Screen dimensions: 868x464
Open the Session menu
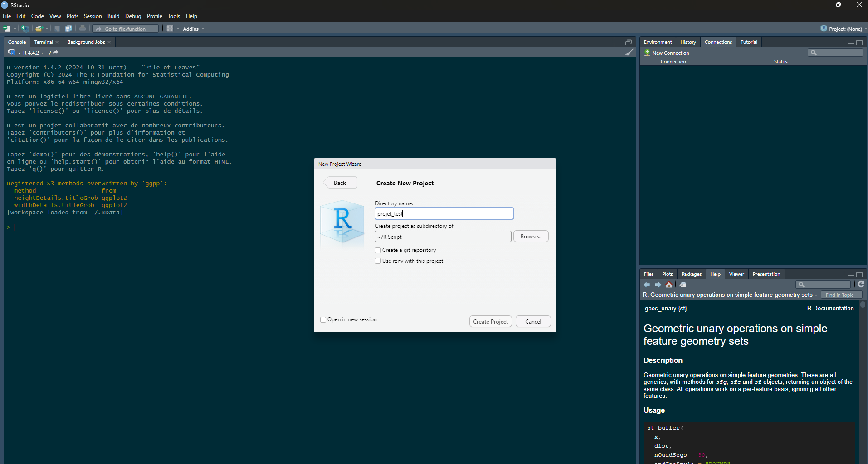pos(93,16)
